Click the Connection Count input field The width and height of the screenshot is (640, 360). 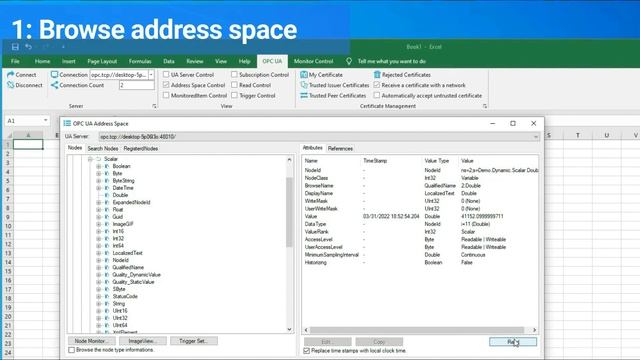pos(137,85)
